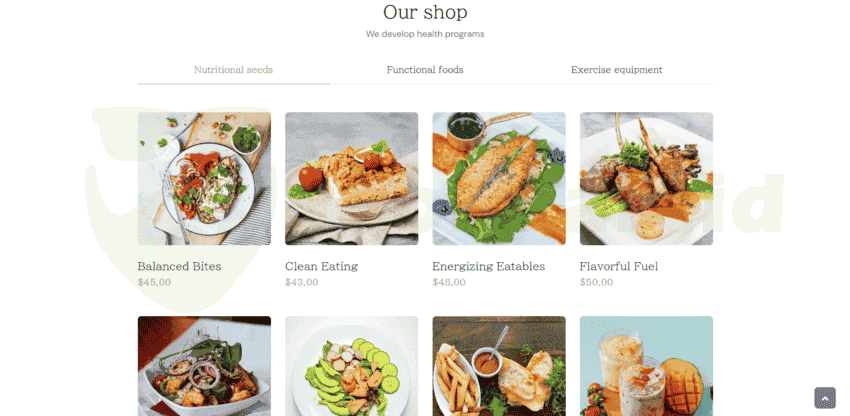Image resolution: width=850 pixels, height=416 pixels.
Task: View the avocado cucumber plate thumbnail
Action: 352,366
